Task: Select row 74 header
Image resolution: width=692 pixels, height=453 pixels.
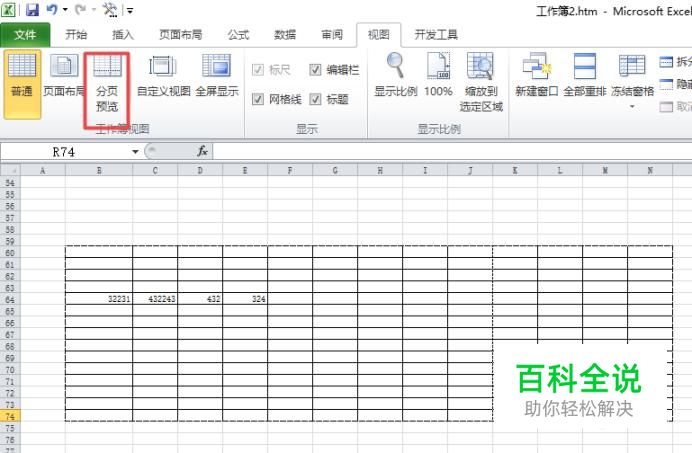Action: click(10, 416)
